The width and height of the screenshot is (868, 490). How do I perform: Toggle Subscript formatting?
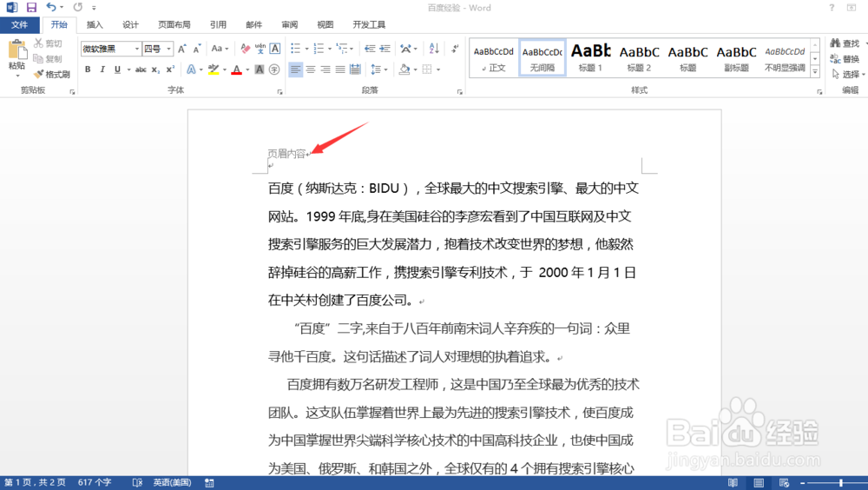tap(155, 70)
